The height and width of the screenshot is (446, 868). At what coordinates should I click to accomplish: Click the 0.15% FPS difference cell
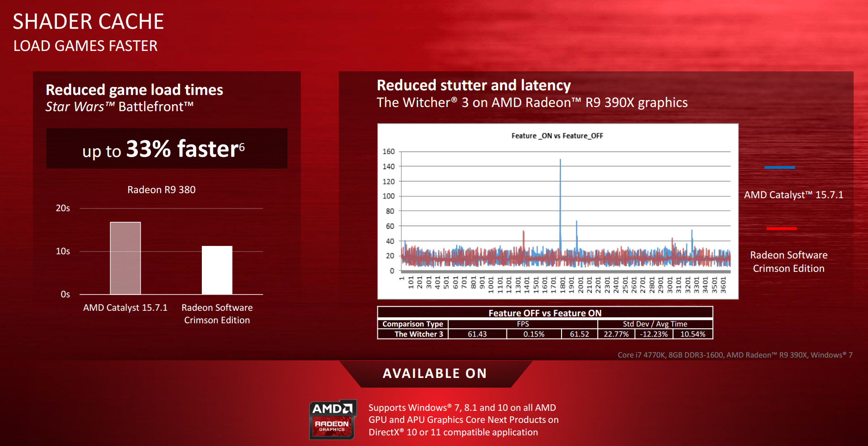coord(534,334)
